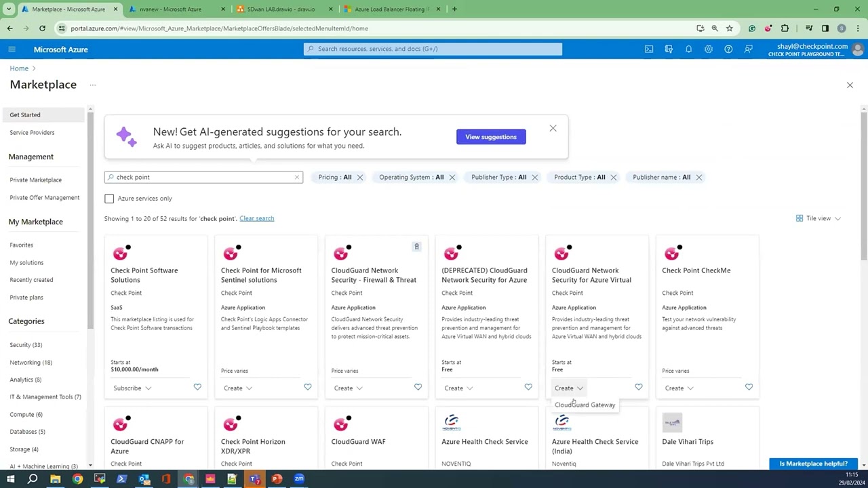Open the account avatar for shayl@checkpoint.com
The width and height of the screenshot is (868, 488).
point(858,49)
